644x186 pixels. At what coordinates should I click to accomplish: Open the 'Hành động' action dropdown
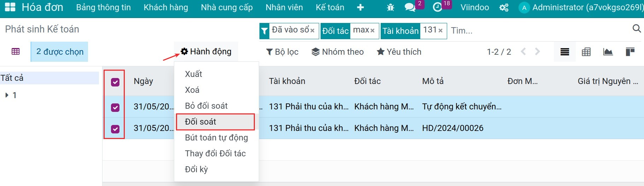coord(206,52)
